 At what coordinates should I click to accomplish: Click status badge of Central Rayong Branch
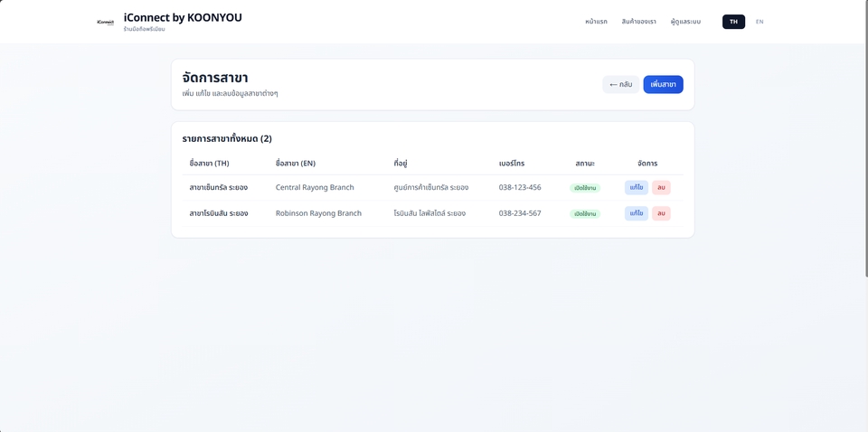pos(585,188)
